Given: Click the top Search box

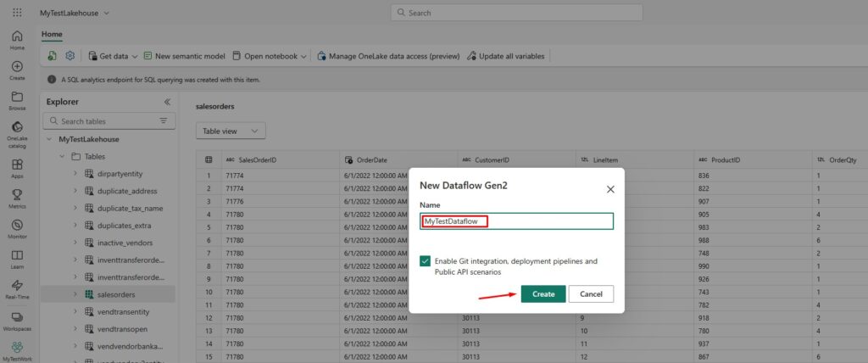Looking at the screenshot, I should tap(516, 13).
